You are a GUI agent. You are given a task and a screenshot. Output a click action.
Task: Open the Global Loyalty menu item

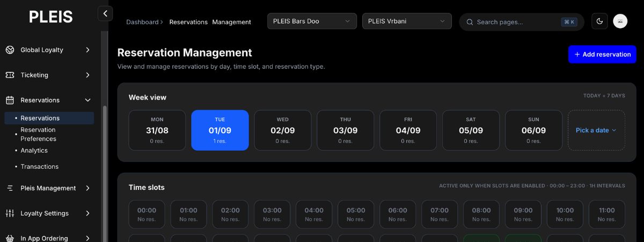[x=49, y=50]
